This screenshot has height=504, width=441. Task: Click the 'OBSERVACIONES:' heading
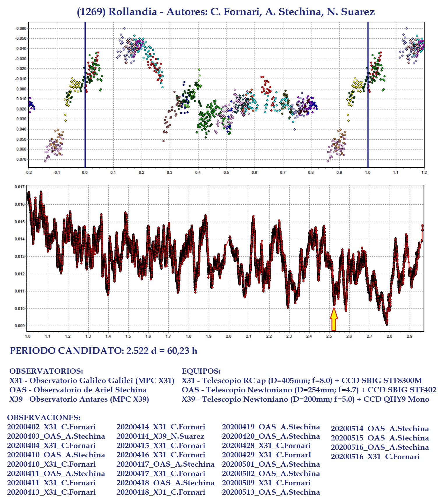click(44, 417)
